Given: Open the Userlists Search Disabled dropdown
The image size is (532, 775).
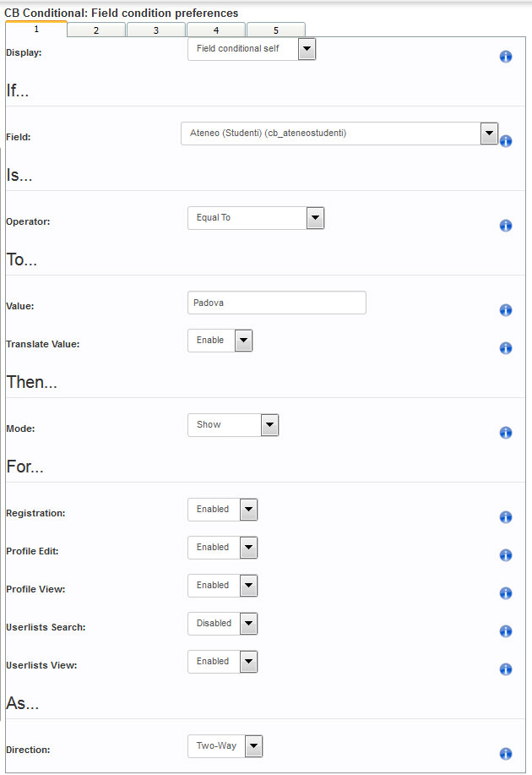Looking at the screenshot, I should (x=222, y=624).
